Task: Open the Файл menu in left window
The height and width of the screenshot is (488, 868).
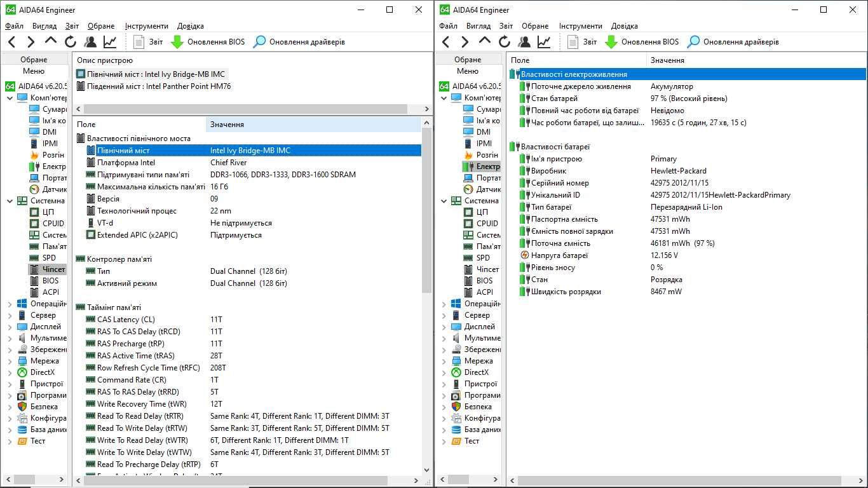Action: click(14, 26)
